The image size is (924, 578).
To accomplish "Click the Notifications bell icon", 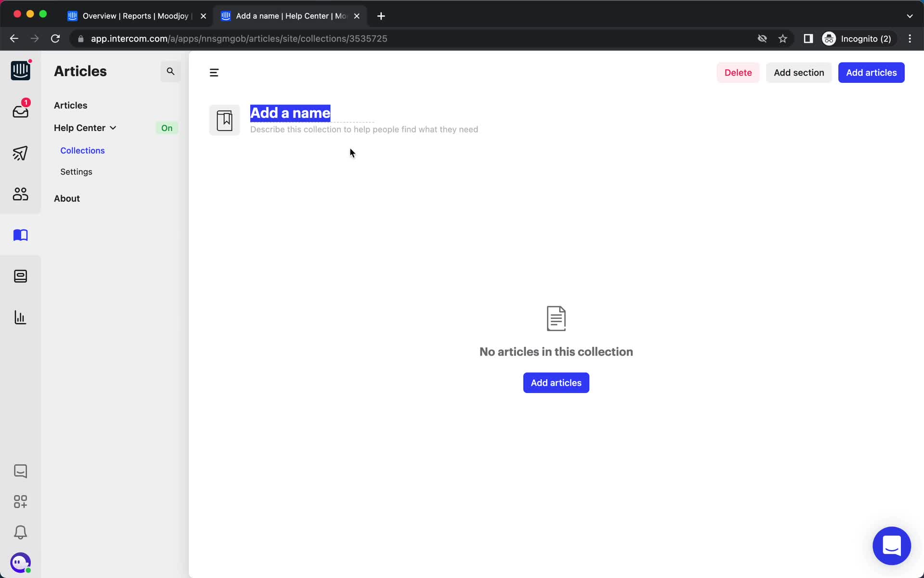I will (x=20, y=532).
